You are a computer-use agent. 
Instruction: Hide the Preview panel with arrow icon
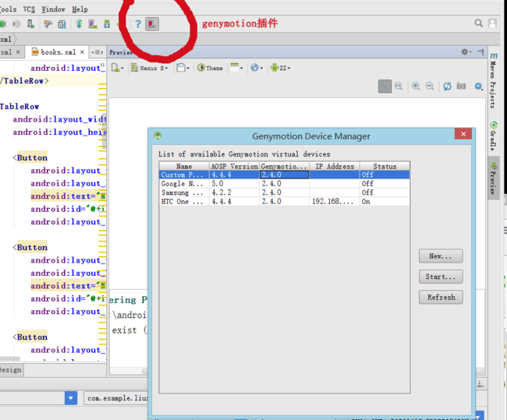480,51
